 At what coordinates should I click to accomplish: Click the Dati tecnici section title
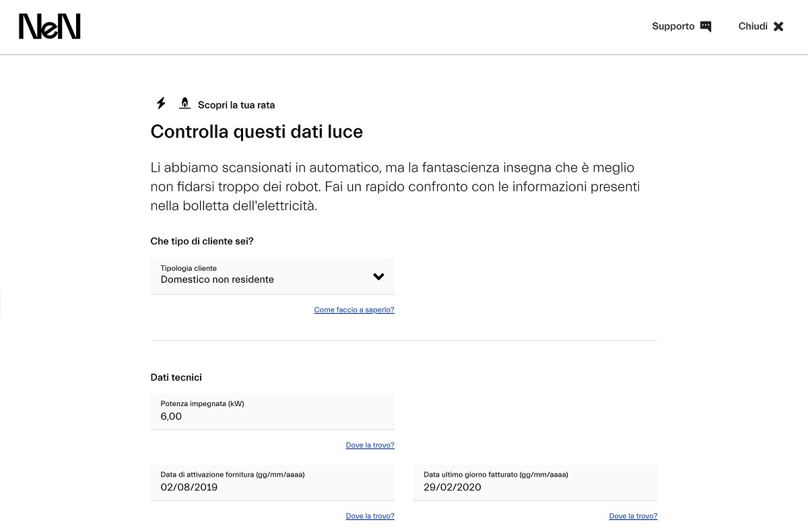tap(176, 377)
